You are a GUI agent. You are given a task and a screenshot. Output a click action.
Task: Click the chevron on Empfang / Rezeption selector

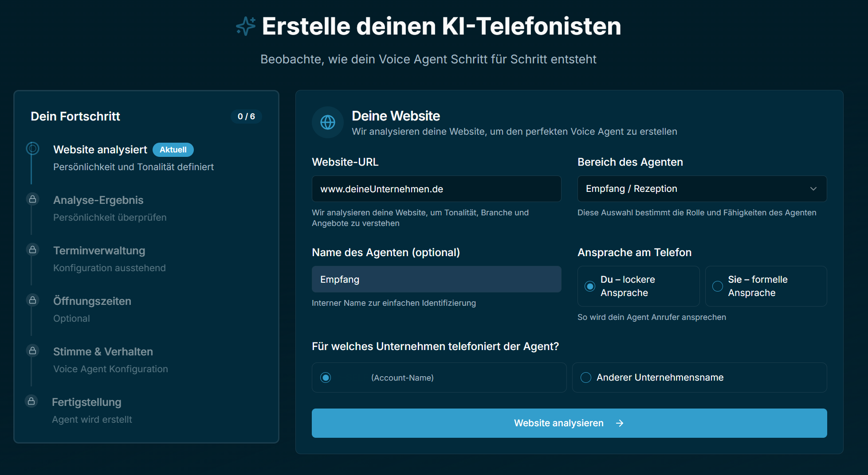(x=813, y=189)
